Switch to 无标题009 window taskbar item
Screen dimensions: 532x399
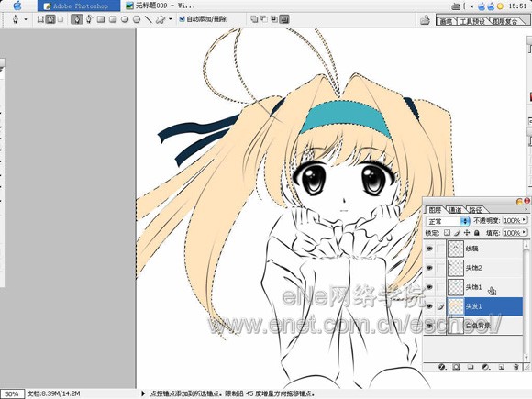[x=161, y=6]
